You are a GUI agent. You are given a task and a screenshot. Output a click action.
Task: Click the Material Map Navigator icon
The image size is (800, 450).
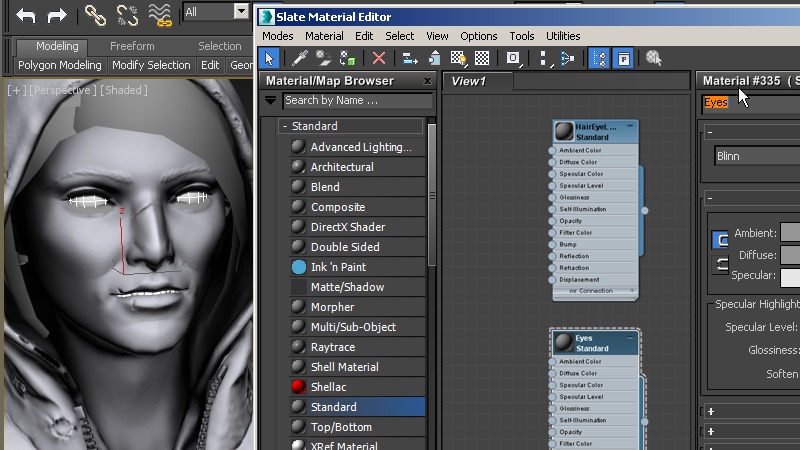(x=597, y=58)
